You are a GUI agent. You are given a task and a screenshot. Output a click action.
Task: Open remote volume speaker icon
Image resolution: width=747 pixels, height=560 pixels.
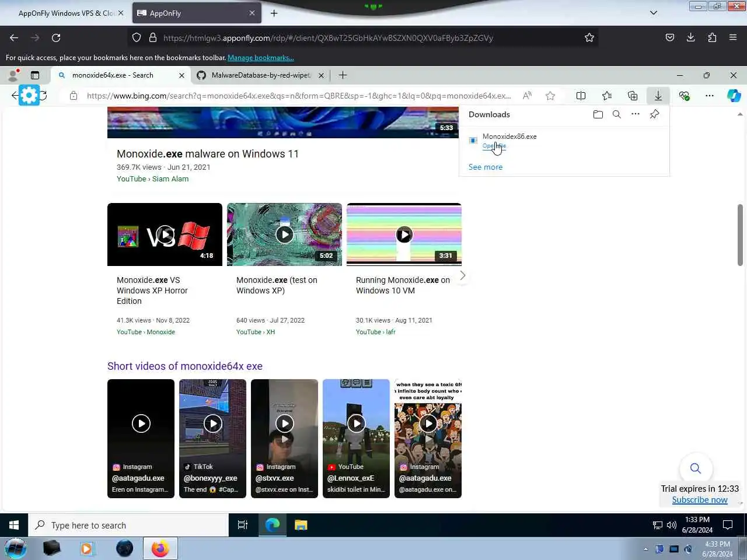coord(672,525)
